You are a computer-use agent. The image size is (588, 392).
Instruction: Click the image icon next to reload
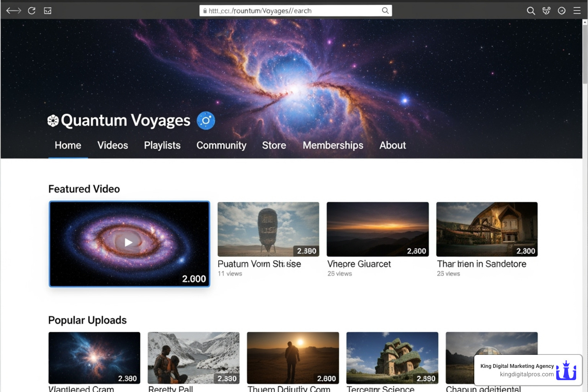48,11
